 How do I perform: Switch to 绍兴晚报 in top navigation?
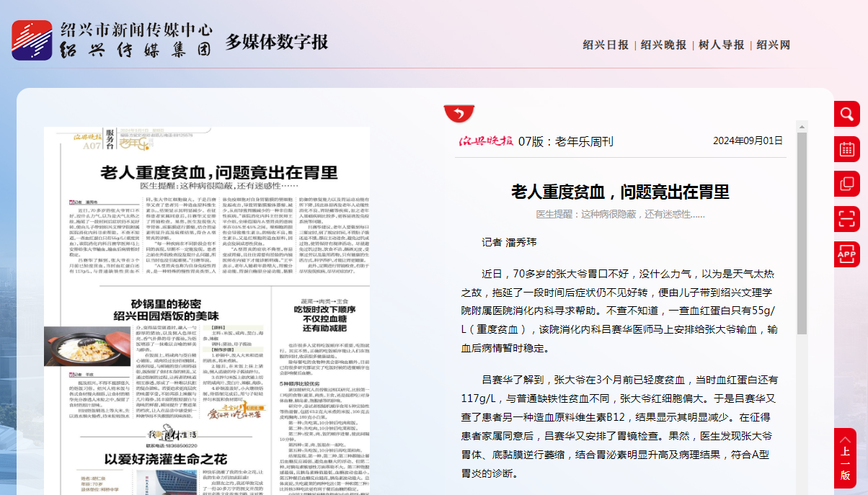point(663,45)
